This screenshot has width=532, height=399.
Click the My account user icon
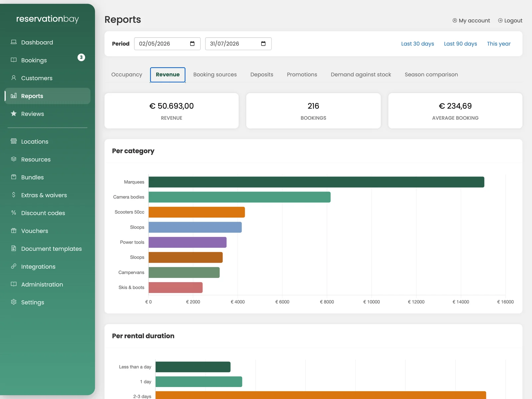pyautogui.click(x=455, y=21)
